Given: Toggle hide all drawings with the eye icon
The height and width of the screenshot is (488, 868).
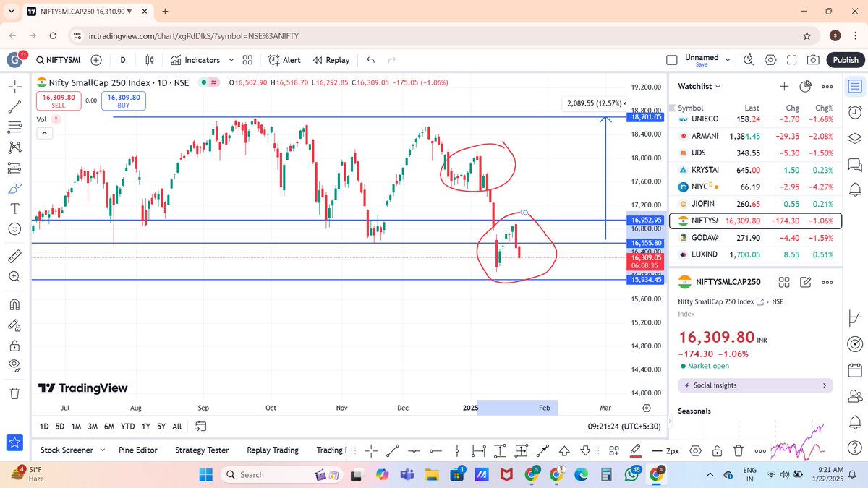Looking at the screenshot, I should click(14, 365).
